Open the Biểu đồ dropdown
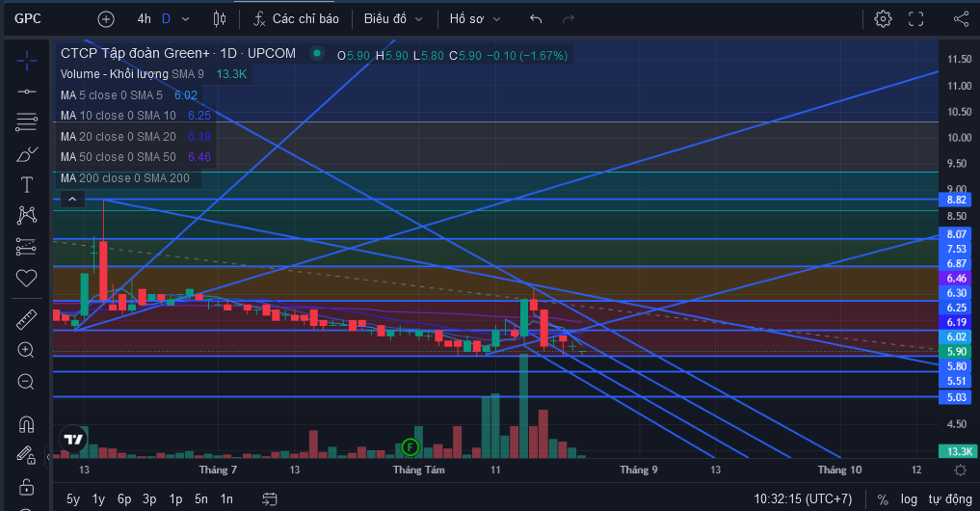The height and width of the screenshot is (511, 980). (x=393, y=19)
